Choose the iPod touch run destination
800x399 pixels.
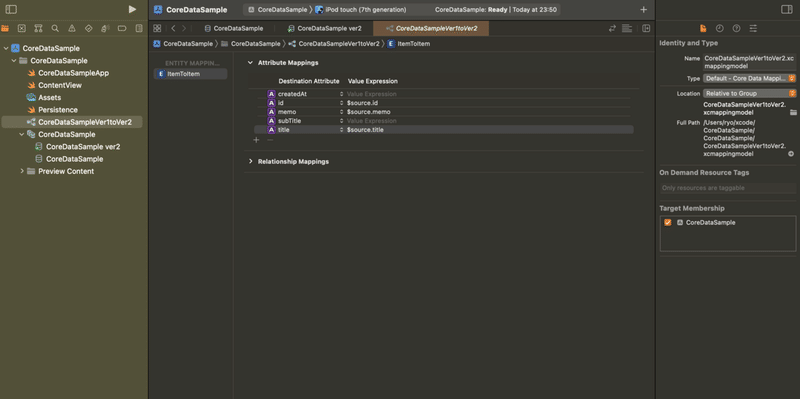pos(361,10)
